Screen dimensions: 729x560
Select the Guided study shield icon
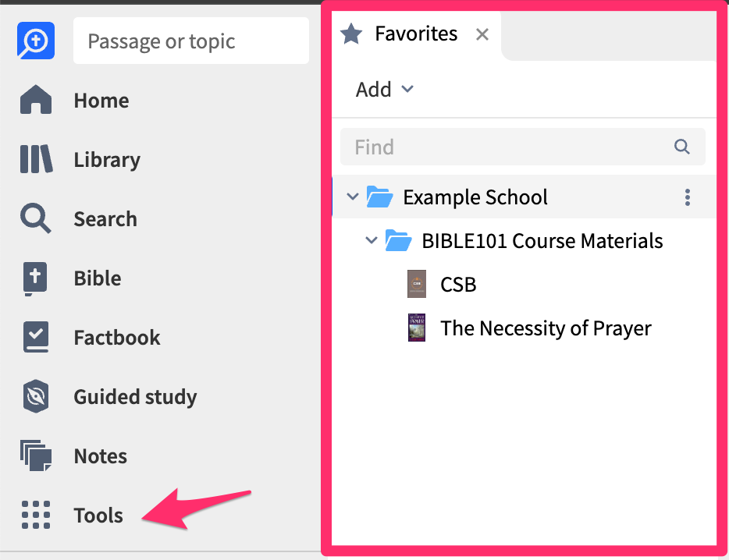(x=35, y=396)
